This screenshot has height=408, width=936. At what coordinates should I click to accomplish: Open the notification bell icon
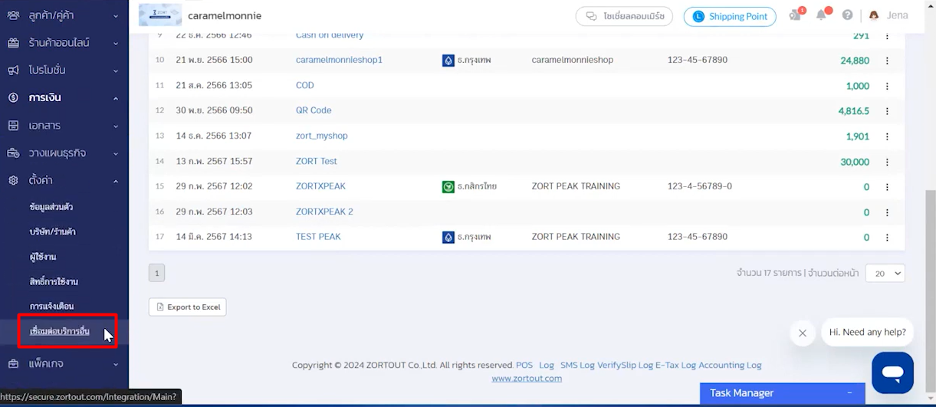pyautogui.click(x=821, y=15)
